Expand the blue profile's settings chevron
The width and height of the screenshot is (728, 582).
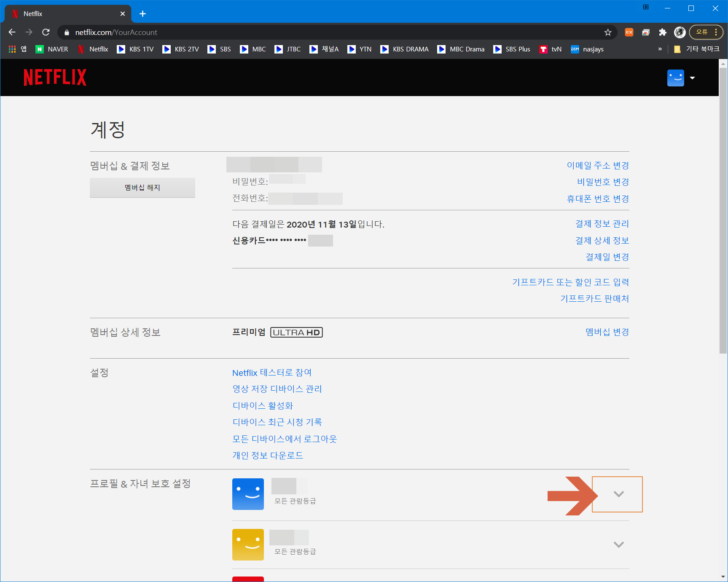coord(618,494)
